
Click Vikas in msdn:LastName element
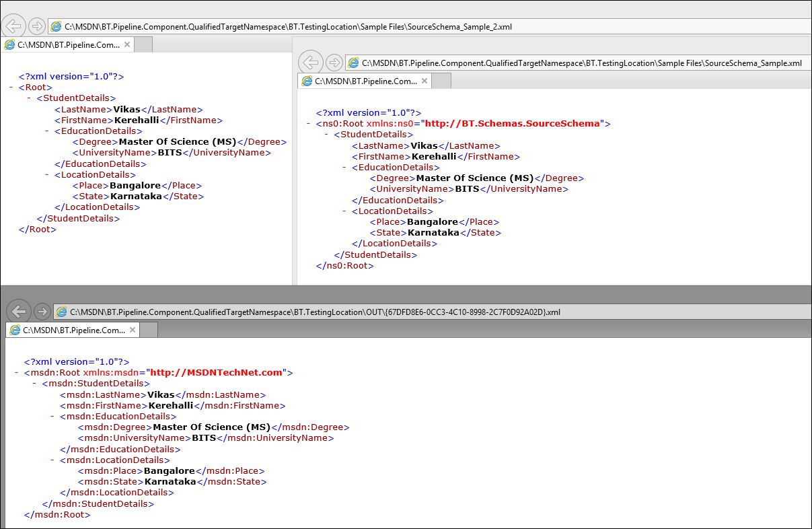(x=161, y=395)
